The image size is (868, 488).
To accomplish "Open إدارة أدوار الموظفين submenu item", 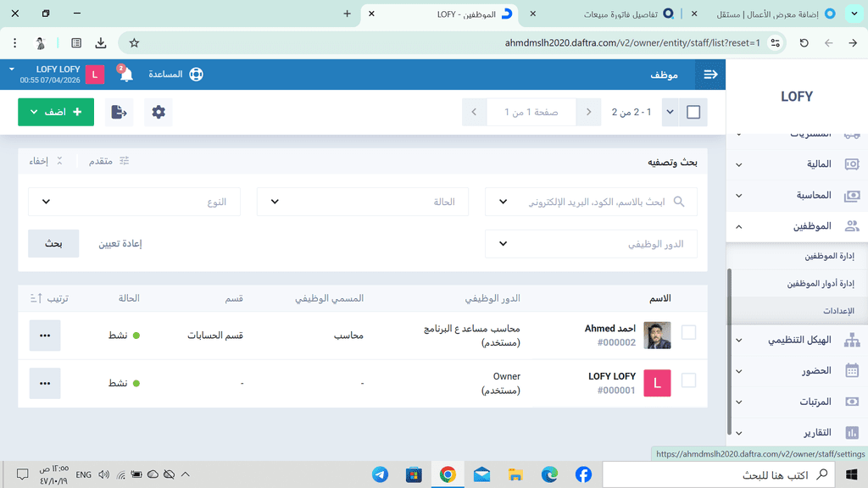I will [821, 283].
